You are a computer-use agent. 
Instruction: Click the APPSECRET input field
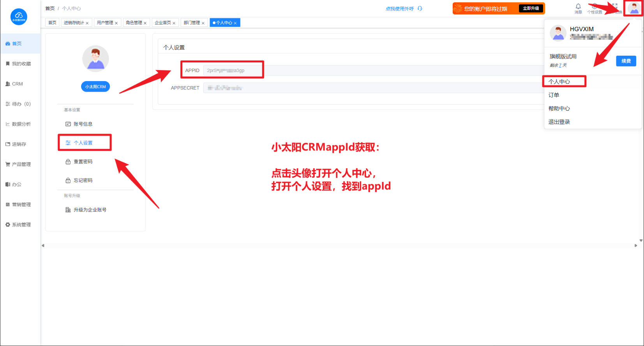click(x=373, y=88)
